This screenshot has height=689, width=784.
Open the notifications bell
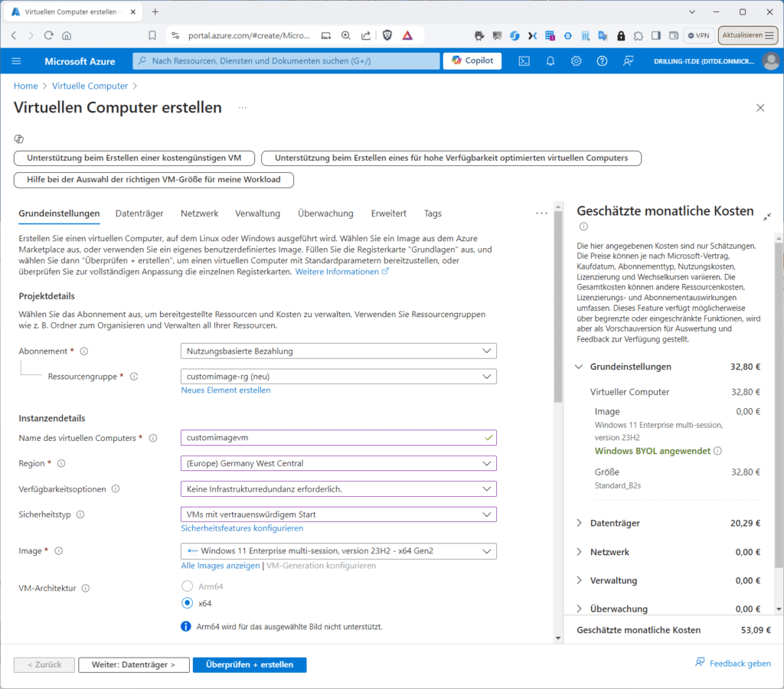click(550, 61)
